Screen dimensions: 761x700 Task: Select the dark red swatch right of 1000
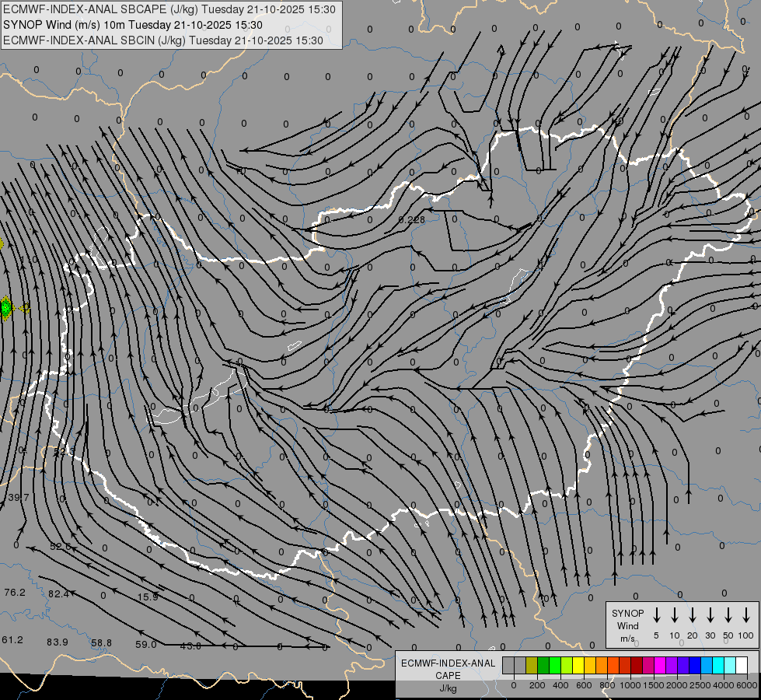(637, 665)
